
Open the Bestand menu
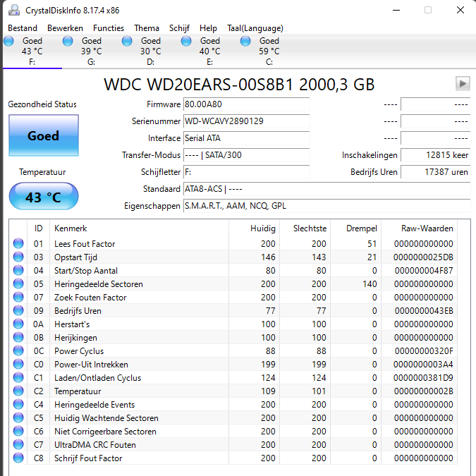[x=23, y=28]
